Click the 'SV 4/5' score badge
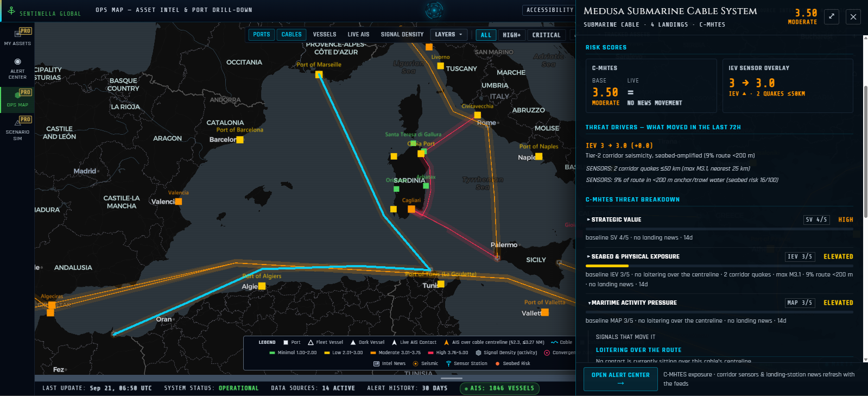Viewport: 868px width, 396px height. tap(816, 220)
